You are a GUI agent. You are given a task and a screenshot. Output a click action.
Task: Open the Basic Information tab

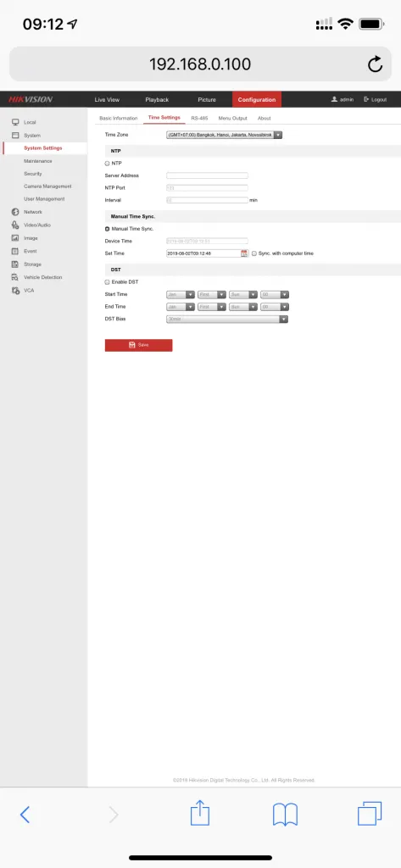click(118, 118)
